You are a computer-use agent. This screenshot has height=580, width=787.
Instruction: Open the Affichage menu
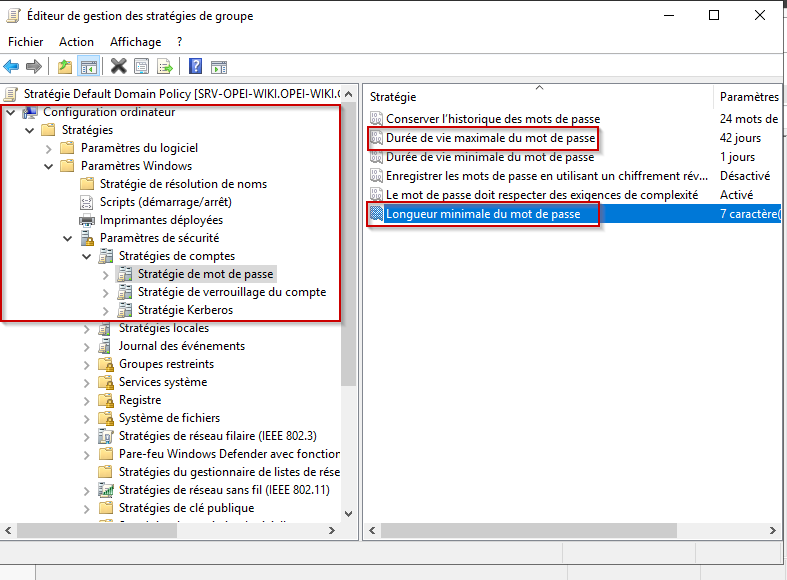coord(136,42)
